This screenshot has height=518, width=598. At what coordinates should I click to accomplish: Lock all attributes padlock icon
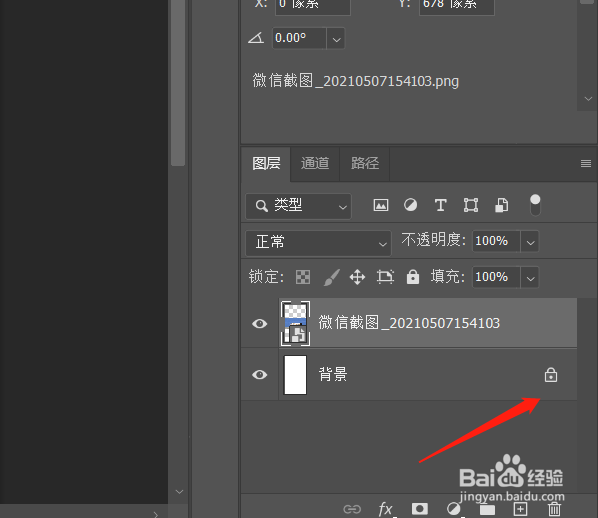point(413,277)
